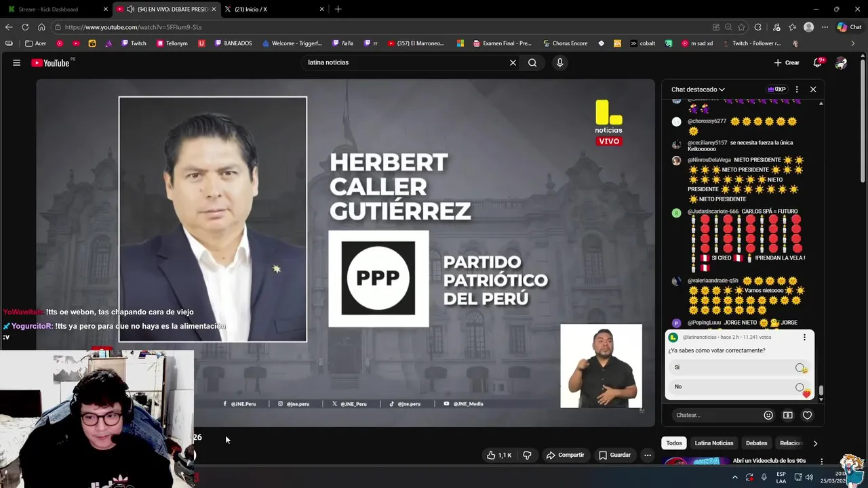Open browser extensions puzzle icon

click(x=758, y=27)
